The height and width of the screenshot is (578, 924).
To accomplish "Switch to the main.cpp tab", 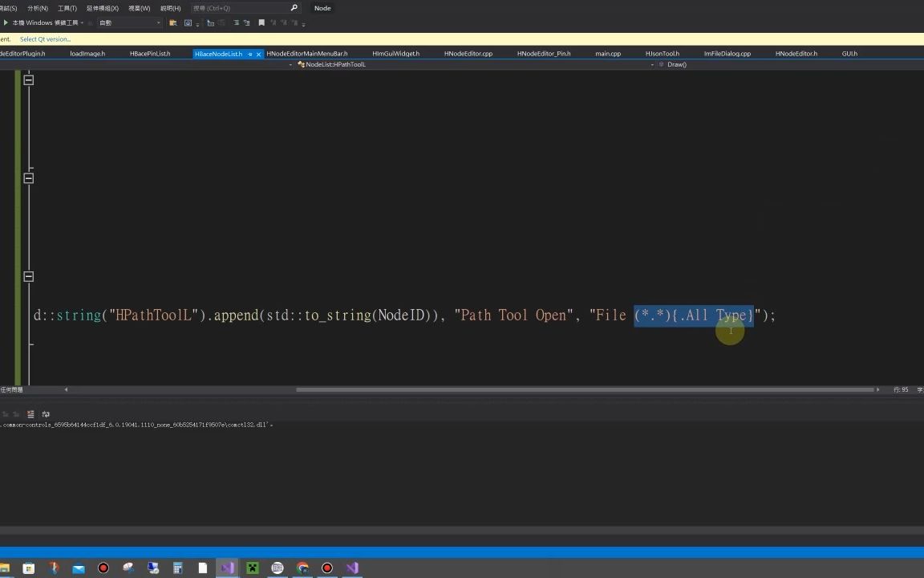I will [x=608, y=54].
